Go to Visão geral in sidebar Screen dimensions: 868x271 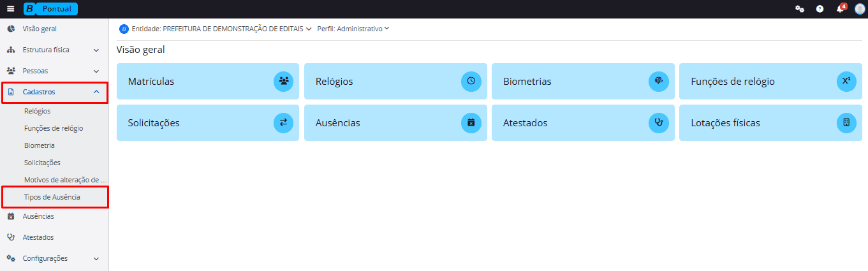pyautogui.click(x=44, y=29)
